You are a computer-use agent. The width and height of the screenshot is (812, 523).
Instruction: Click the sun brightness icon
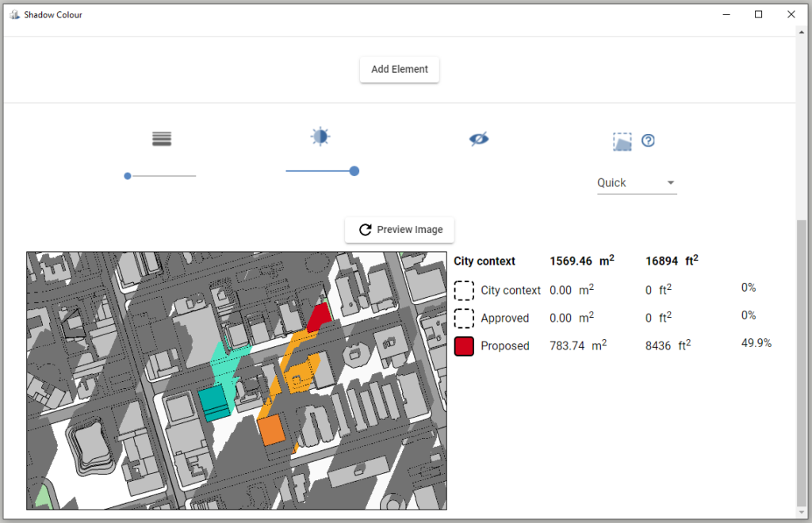(x=320, y=136)
